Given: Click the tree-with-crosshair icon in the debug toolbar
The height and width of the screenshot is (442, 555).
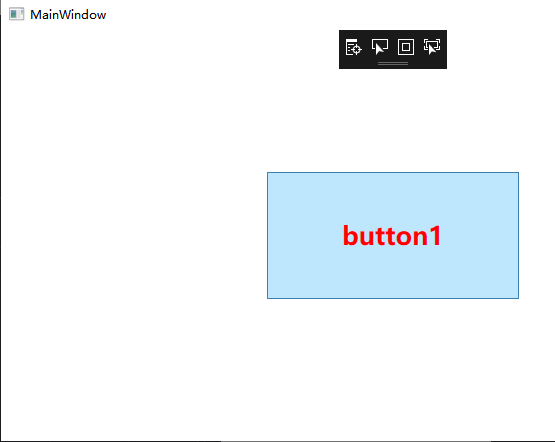Looking at the screenshot, I should point(353,47).
